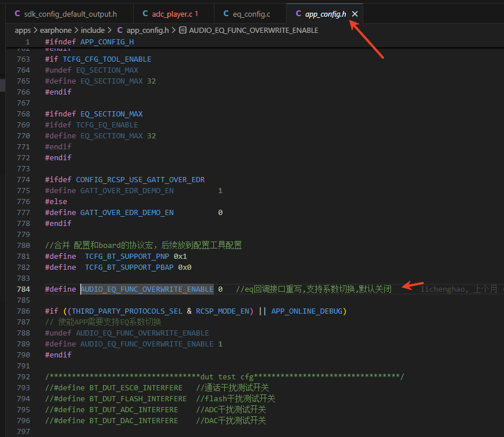504x437 pixels.
Task: Click CONFIG_RCSP_USE_GATT_OVER_EDR on line 774
Action: click(140, 180)
